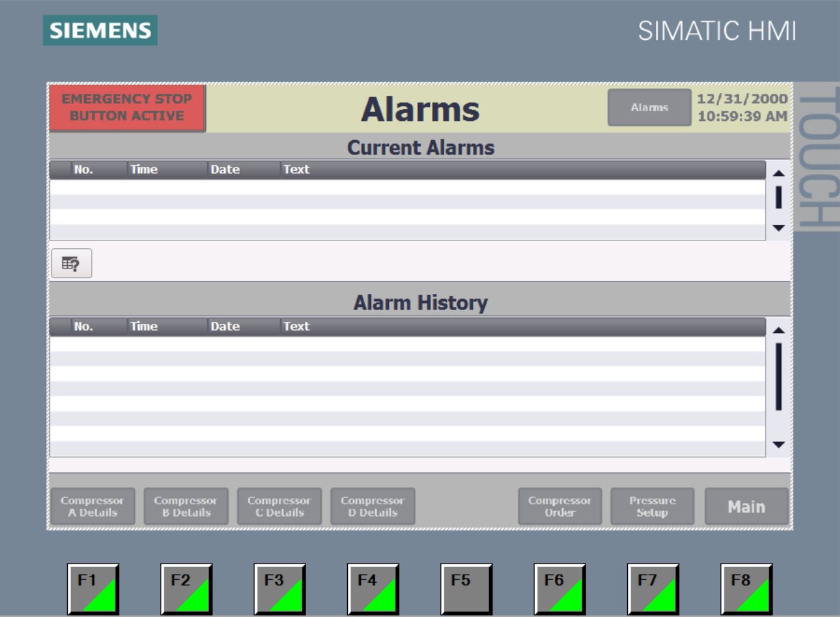Open the Pressure Setup screen
Viewport: 840px width, 617px height.
(x=652, y=506)
